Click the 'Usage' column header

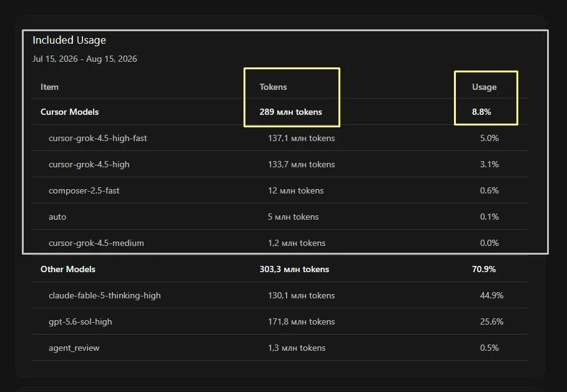pos(484,87)
